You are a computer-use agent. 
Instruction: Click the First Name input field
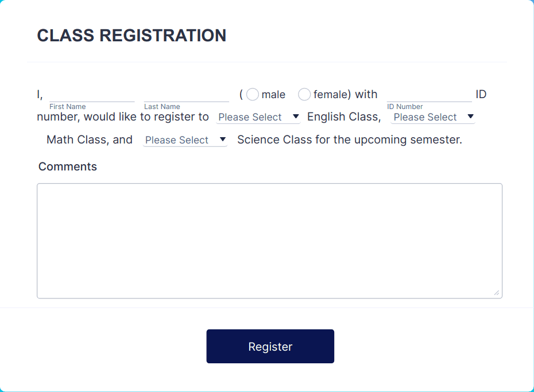pos(92,96)
